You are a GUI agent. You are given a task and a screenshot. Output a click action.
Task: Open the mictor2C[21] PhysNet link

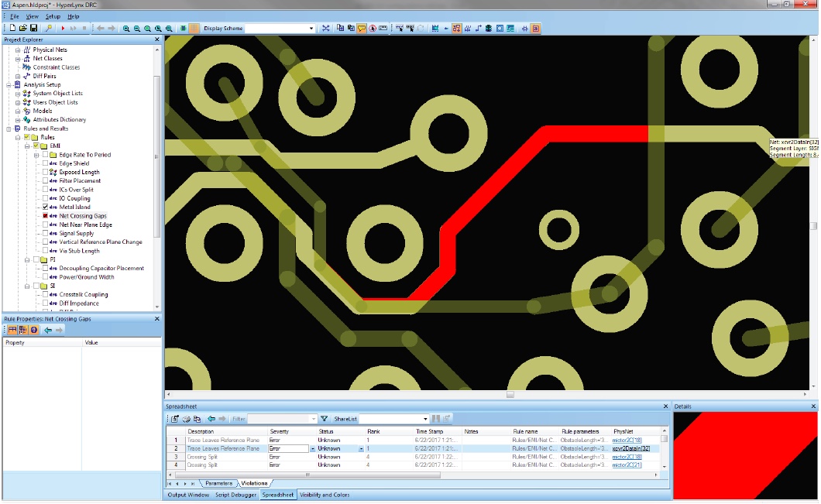tap(627, 465)
